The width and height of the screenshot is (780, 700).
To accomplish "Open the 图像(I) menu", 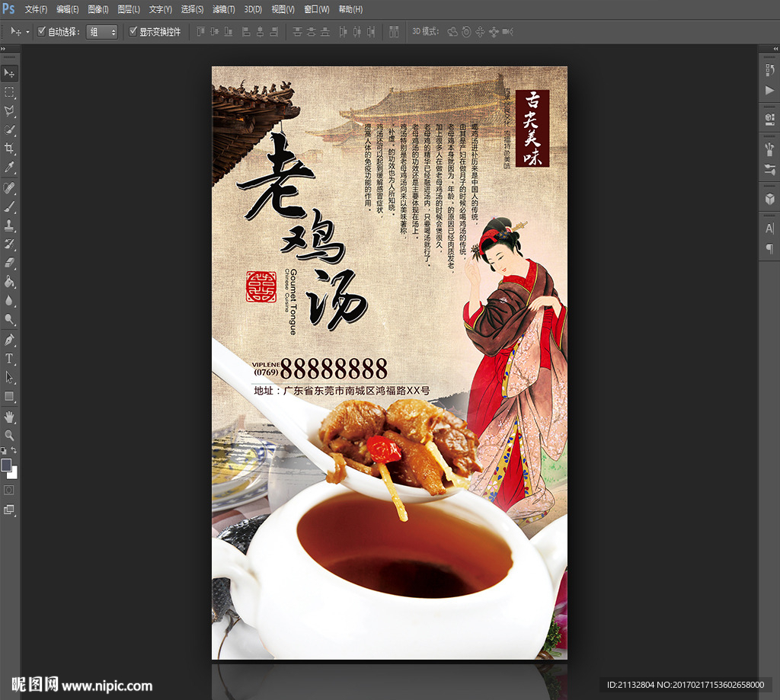I will tap(98, 9).
